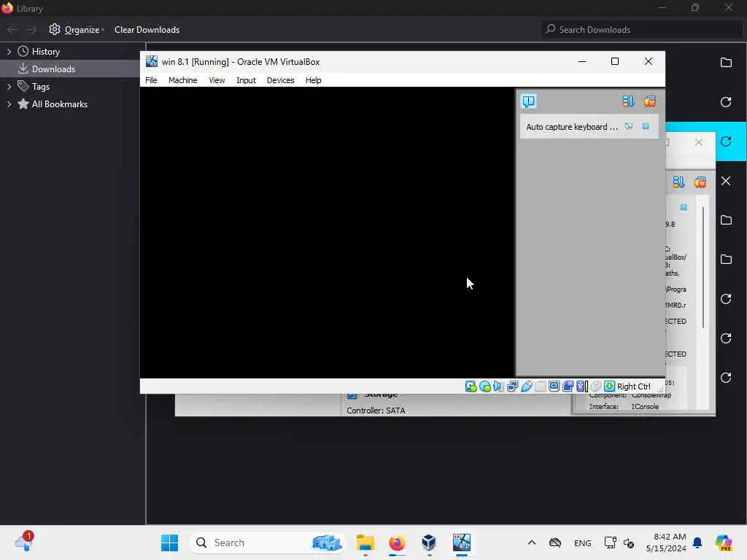Click the network adapters status icon
Screen dimensions: 747x560
pyautogui.click(x=513, y=386)
